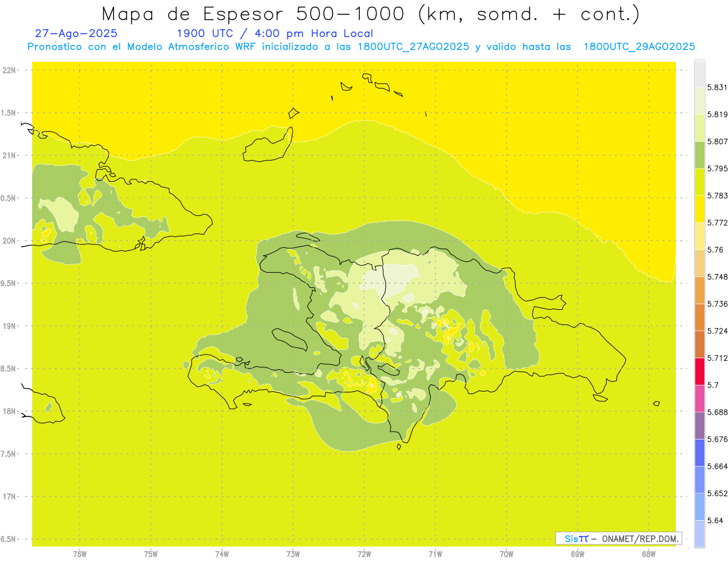Click the legend value '5.795'
Screen dimensions: 728x562
[x=717, y=168]
